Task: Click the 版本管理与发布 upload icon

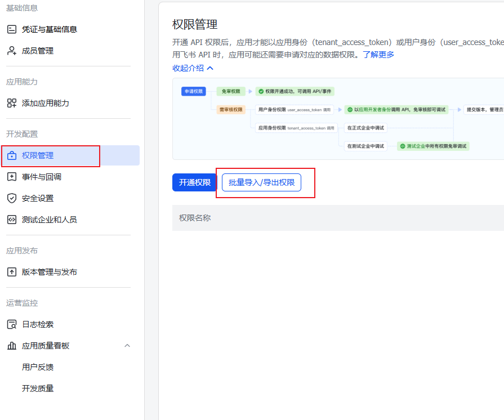Action: click(x=12, y=272)
